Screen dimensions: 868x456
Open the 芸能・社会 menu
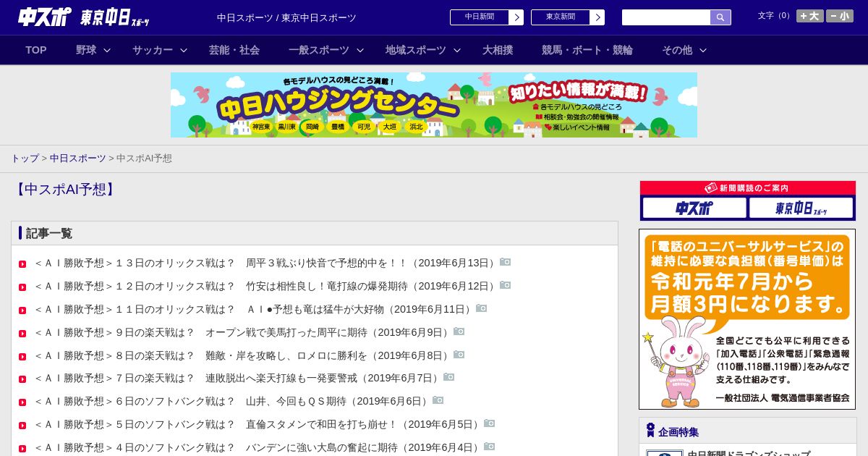(234, 50)
